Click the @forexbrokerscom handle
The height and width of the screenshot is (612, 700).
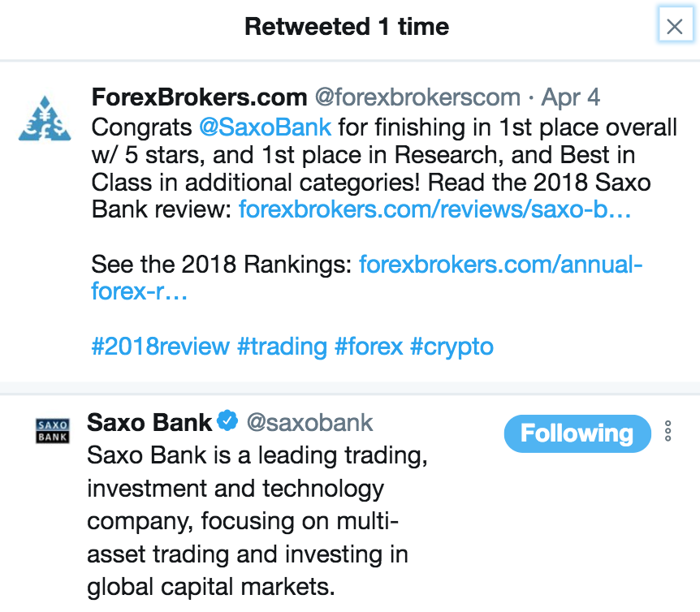point(417,98)
